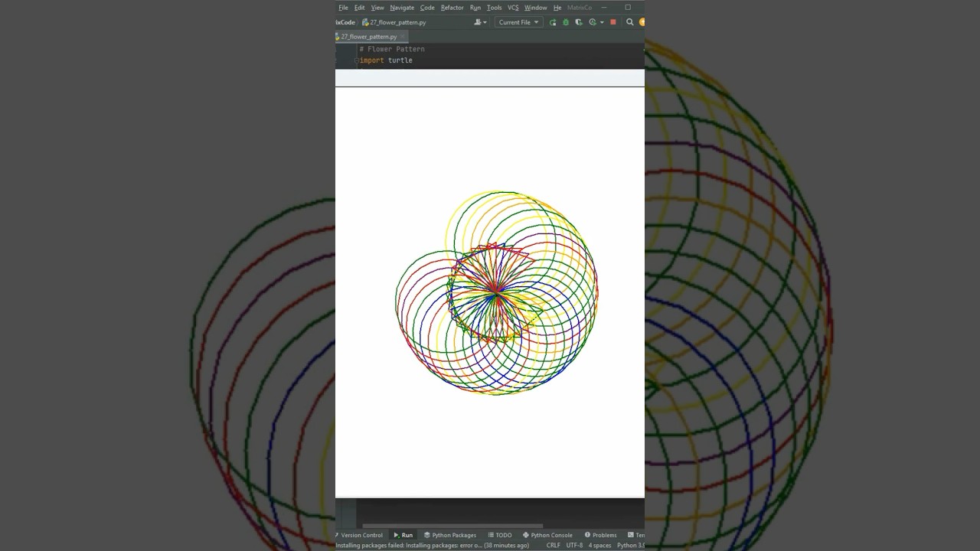This screenshot has height=551, width=980.
Task: Click the horizontal scrollbar in Run panel
Action: tap(452, 526)
